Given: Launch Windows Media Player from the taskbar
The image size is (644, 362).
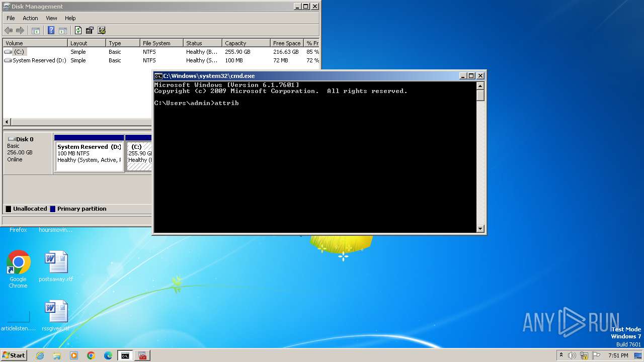Looking at the screenshot, I should coord(74,355).
